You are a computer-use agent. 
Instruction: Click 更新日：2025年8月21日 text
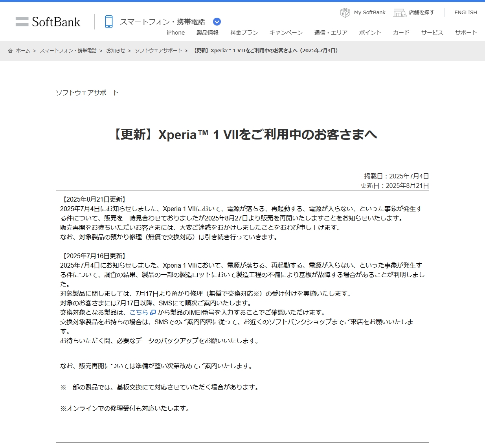[x=395, y=185]
